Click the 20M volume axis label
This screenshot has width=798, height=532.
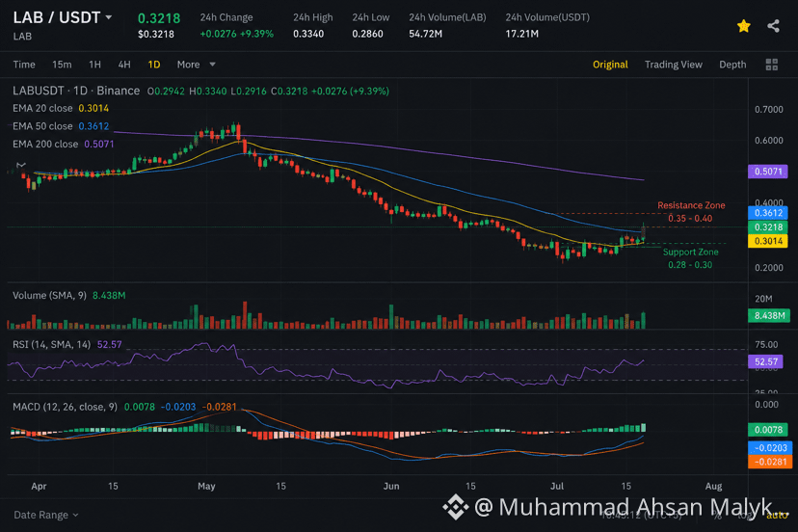(763, 299)
